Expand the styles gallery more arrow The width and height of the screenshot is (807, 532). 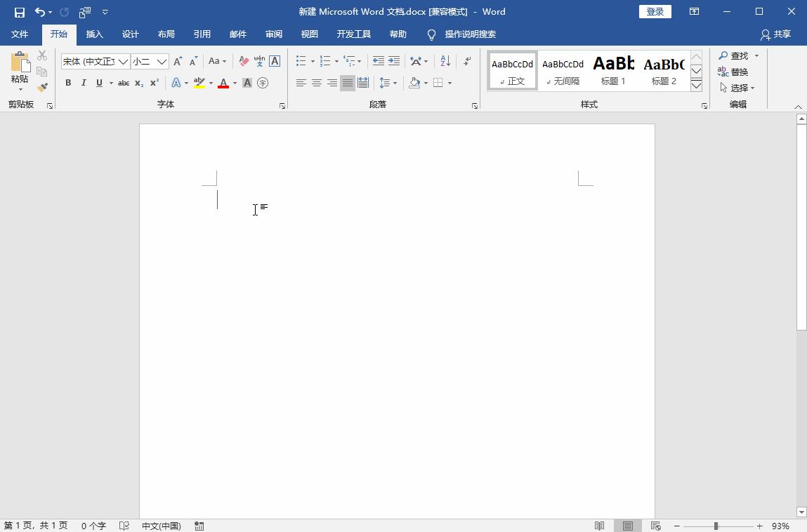[x=696, y=86]
